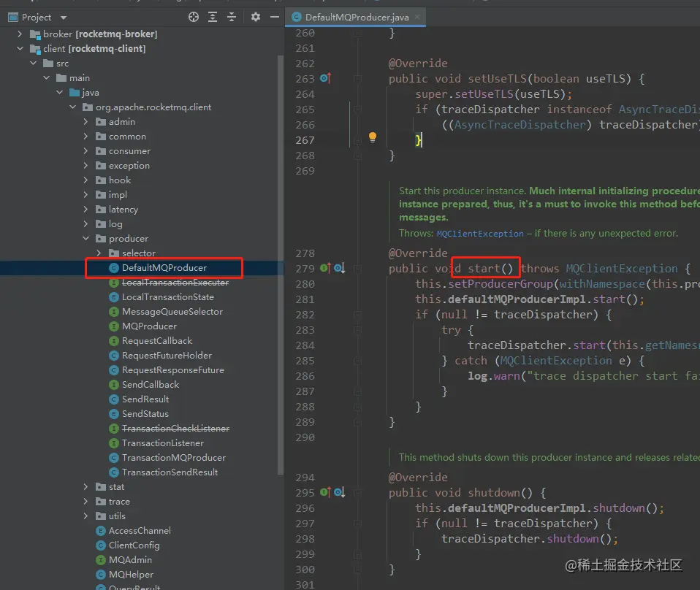Select DefaultMQProducer class in project tree

click(158, 268)
